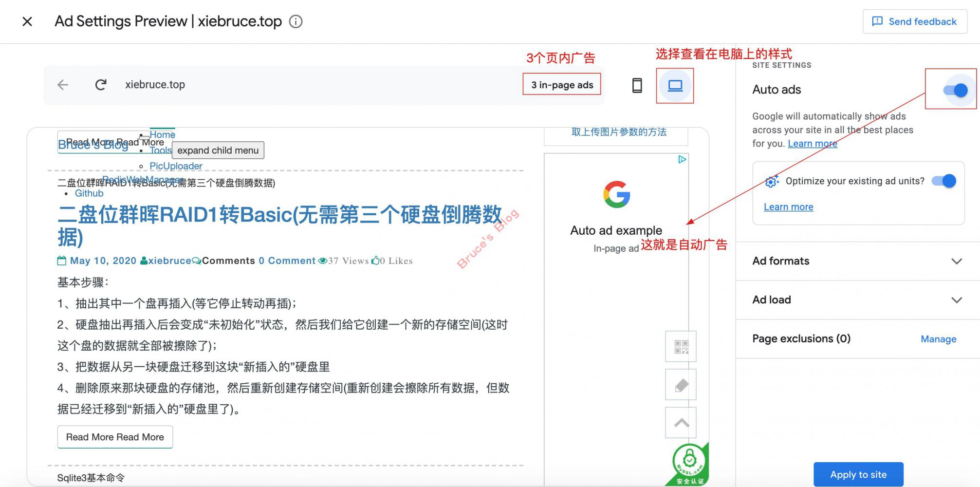Viewport: 980px width, 487px height.
Task: Open the PicUploader menu link
Action: tap(176, 166)
